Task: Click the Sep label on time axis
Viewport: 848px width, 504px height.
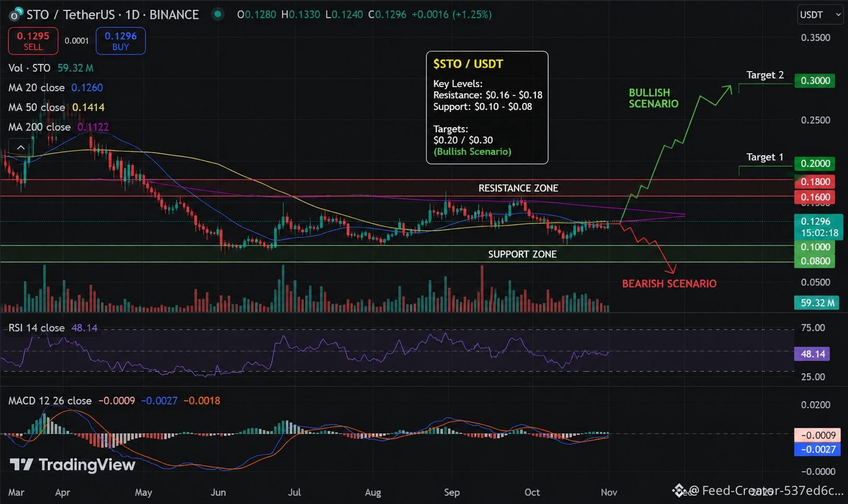Action: [452, 492]
